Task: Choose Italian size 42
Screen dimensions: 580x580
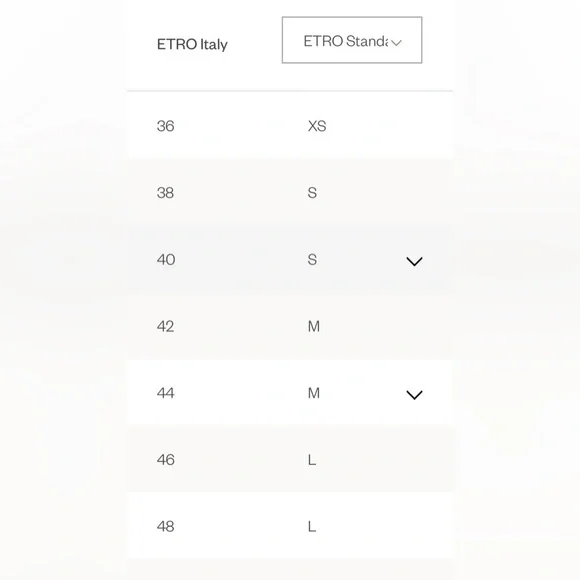Action: point(165,326)
